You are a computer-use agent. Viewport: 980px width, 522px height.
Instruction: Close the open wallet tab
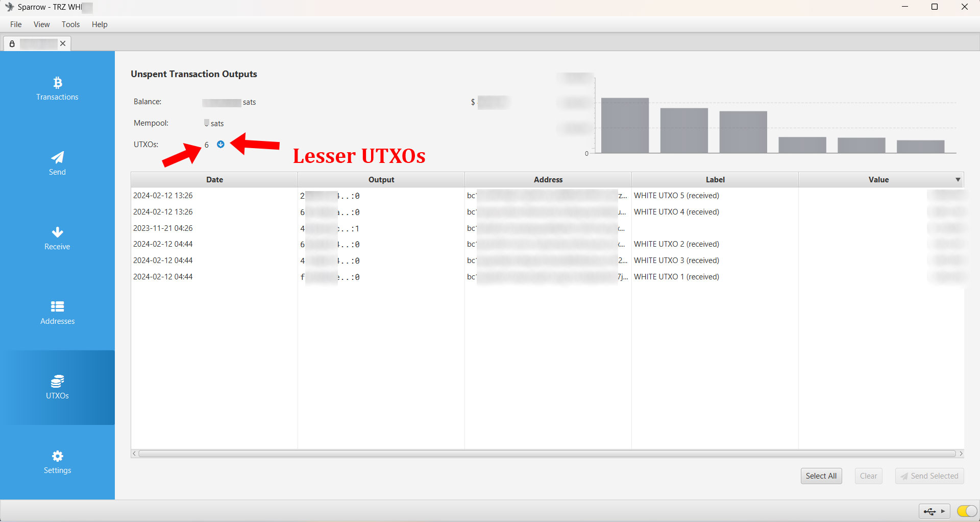pos(63,43)
